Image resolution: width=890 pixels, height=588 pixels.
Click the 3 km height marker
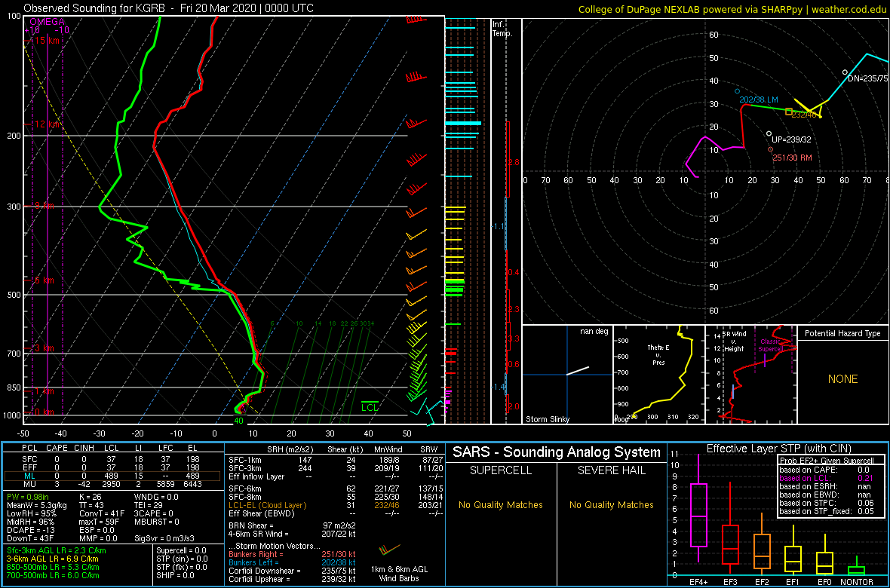(44, 348)
